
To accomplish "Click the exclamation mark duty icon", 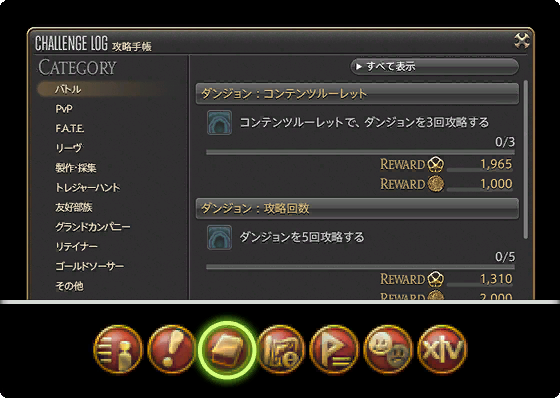I will coord(171,349).
